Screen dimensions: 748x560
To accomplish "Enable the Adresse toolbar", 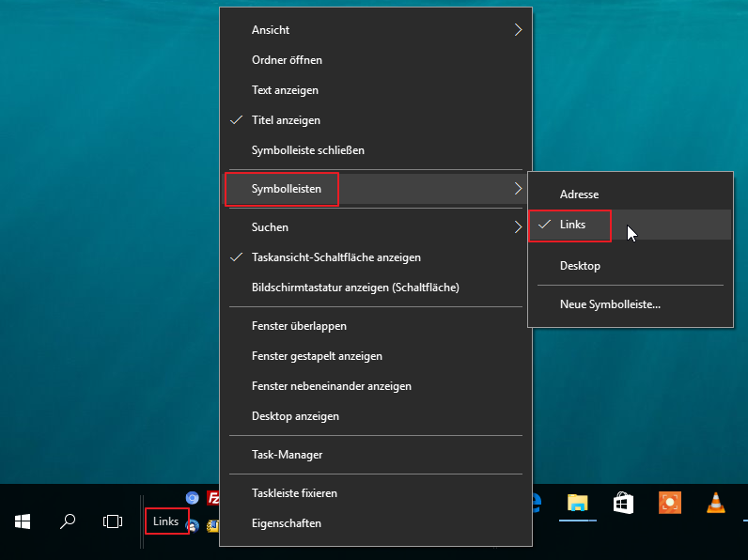I will coord(631,194).
